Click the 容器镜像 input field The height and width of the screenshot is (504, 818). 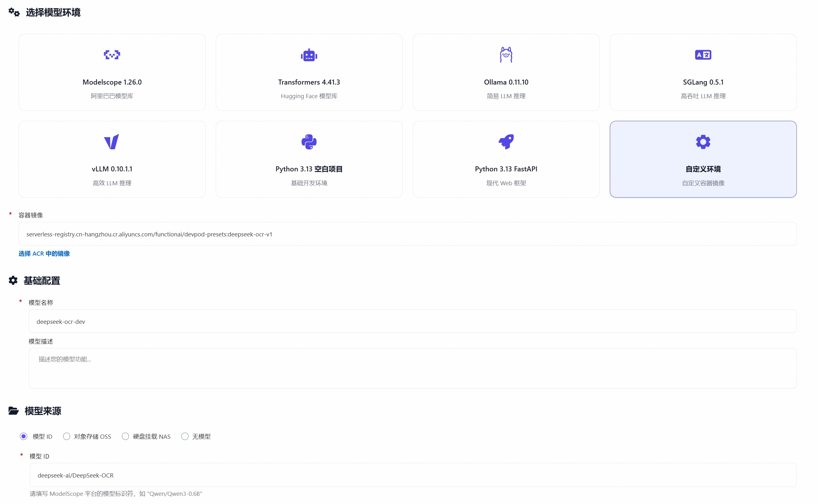pyautogui.click(x=407, y=234)
